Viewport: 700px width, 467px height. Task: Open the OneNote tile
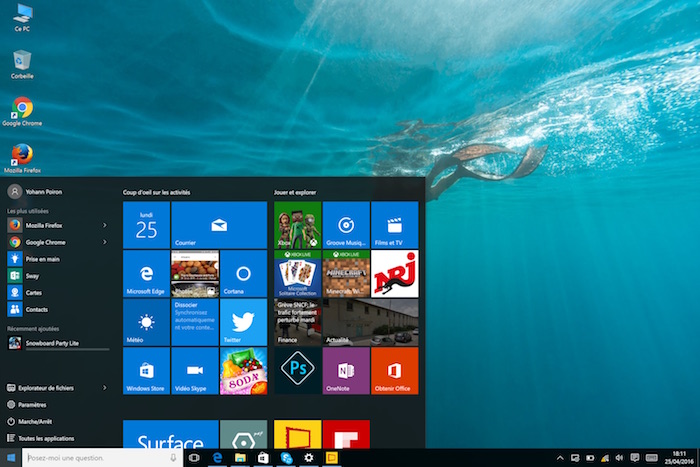[x=346, y=371]
